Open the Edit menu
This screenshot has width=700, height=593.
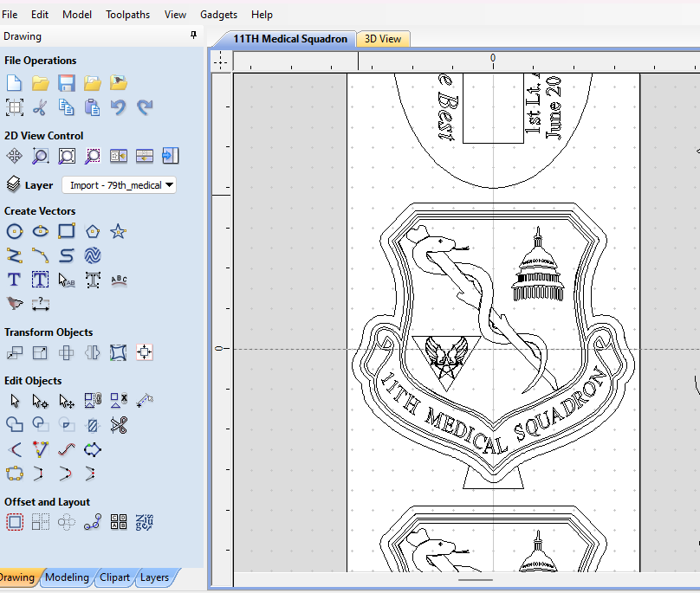[x=40, y=15]
